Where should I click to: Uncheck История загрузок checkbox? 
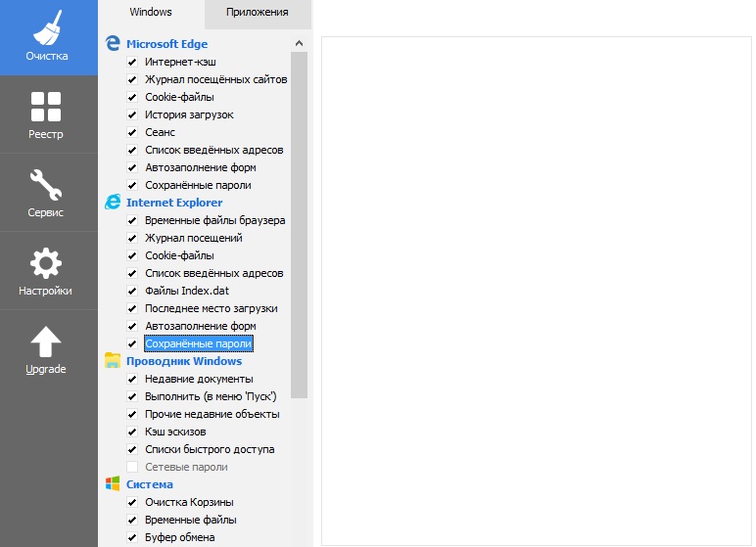(x=132, y=114)
